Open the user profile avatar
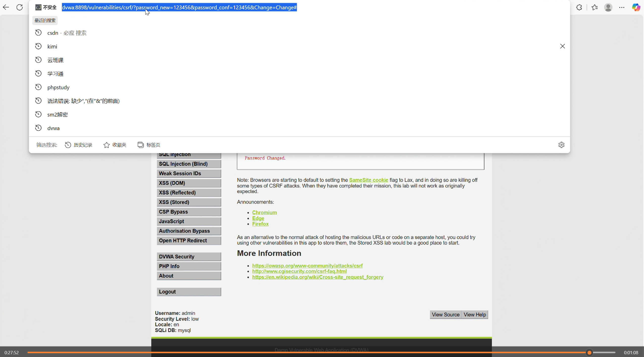Viewport: 644px width, 357px height. (x=608, y=7)
